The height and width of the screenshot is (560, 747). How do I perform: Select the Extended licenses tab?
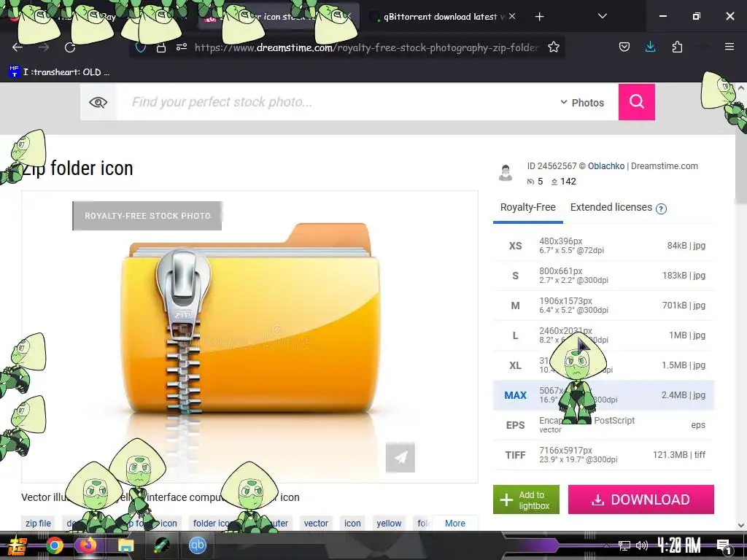[x=611, y=207]
